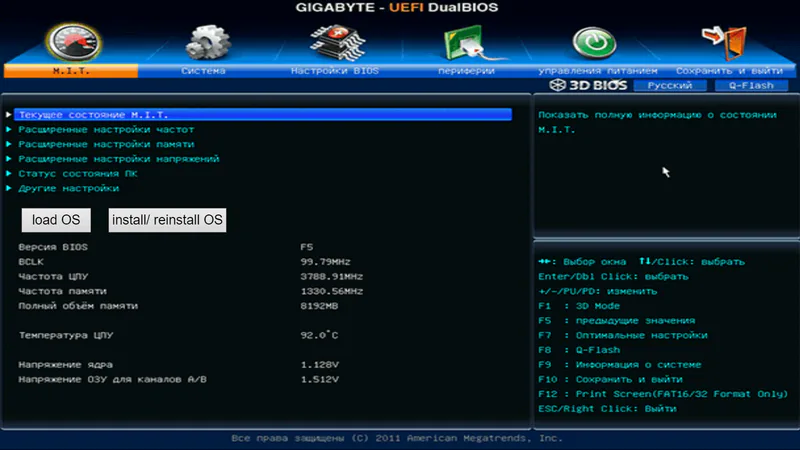Expand arrow beside Расширенные настройки памяти

coord(9,144)
